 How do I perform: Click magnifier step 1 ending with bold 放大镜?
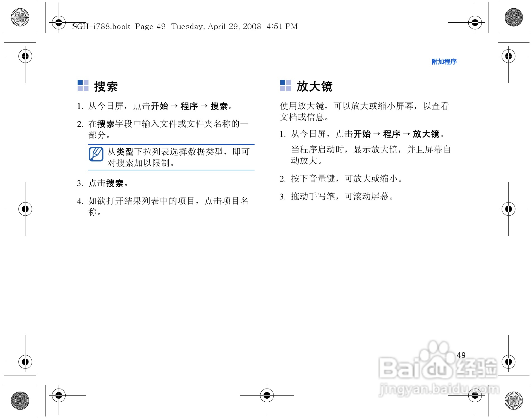362,134
